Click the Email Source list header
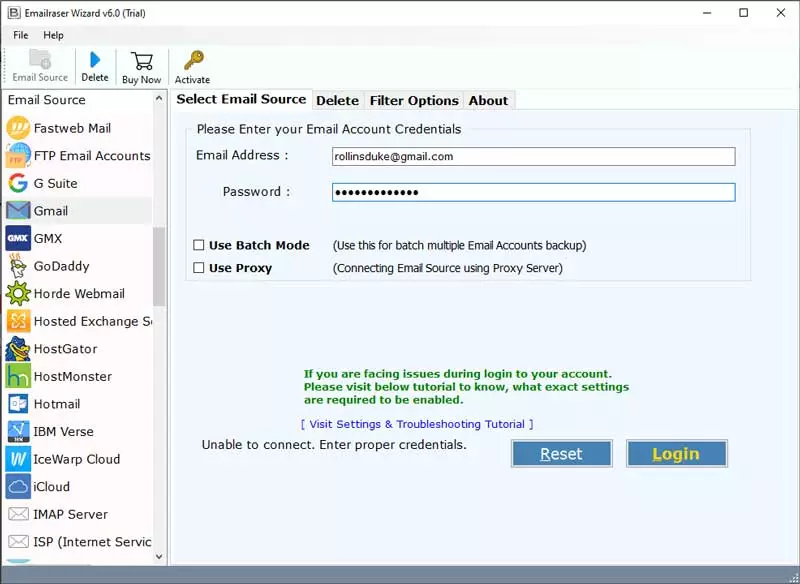800x584 pixels. coord(46,99)
